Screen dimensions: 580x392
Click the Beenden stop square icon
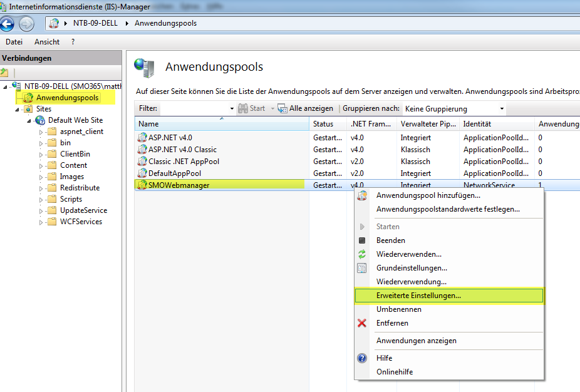tap(362, 240)
